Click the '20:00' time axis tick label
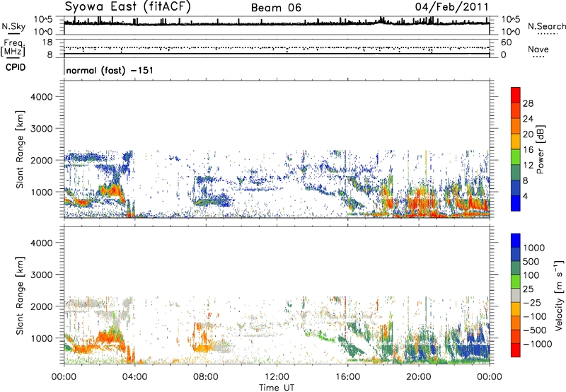 pos(418,377)
